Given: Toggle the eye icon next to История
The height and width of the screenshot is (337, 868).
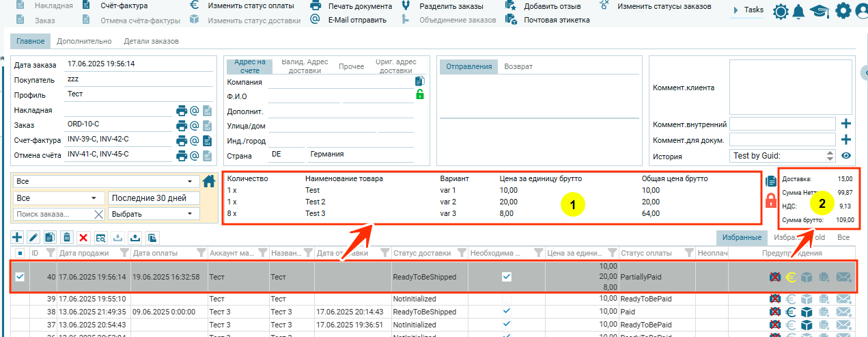Looking at the screenshot, I should click(845, 156).
